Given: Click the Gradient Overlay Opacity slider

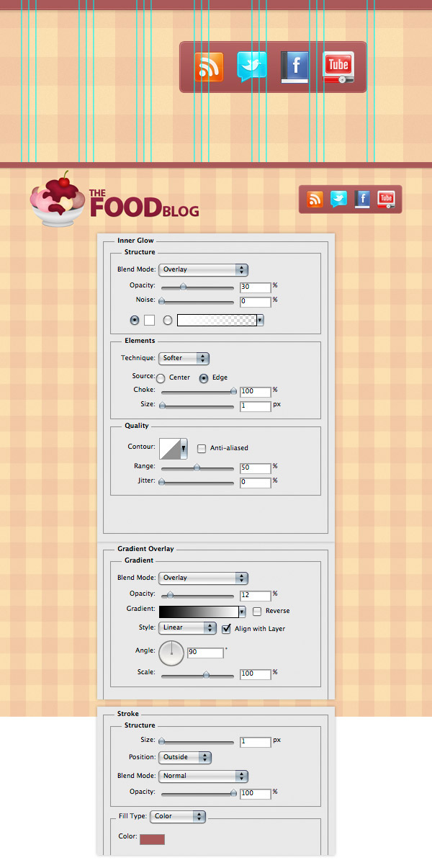Looking at the screenshot, I should pos(197,595).
